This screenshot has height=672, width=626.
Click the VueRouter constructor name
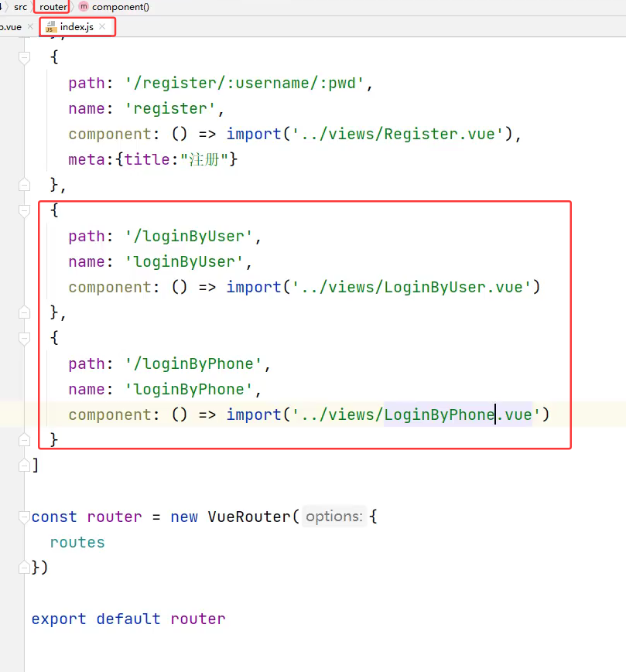point(249,517)
